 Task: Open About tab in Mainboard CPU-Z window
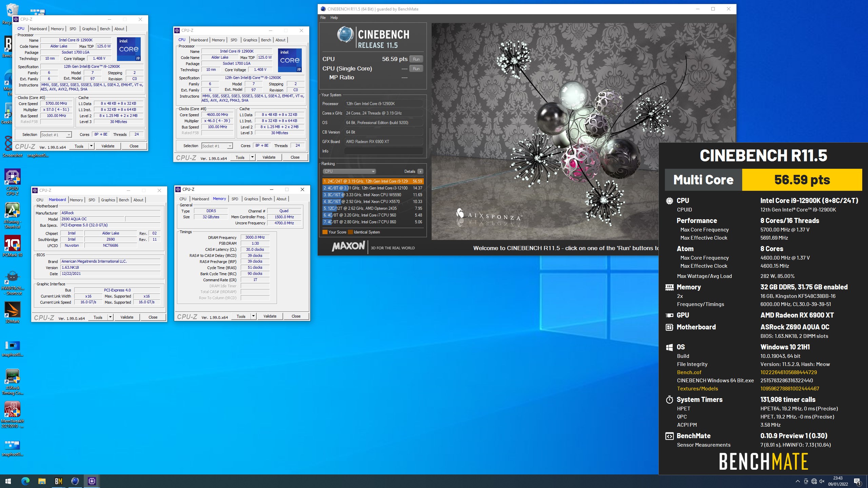138,200
